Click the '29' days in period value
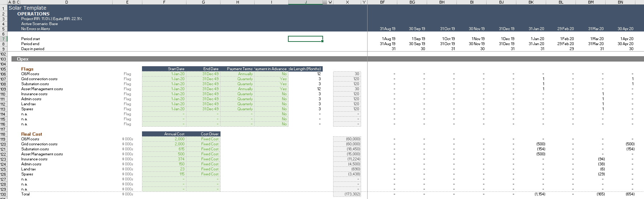Viewport: 644px width, 199px height. (572, 49)
